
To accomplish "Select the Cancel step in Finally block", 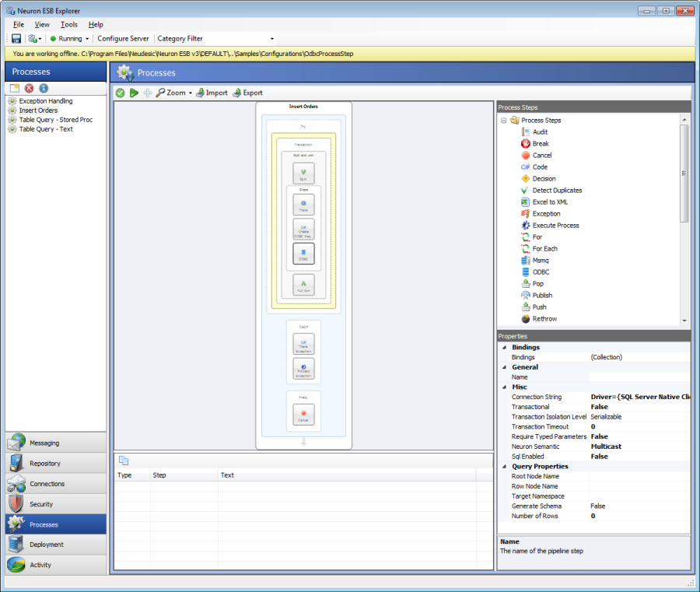I will coord(303,415).
